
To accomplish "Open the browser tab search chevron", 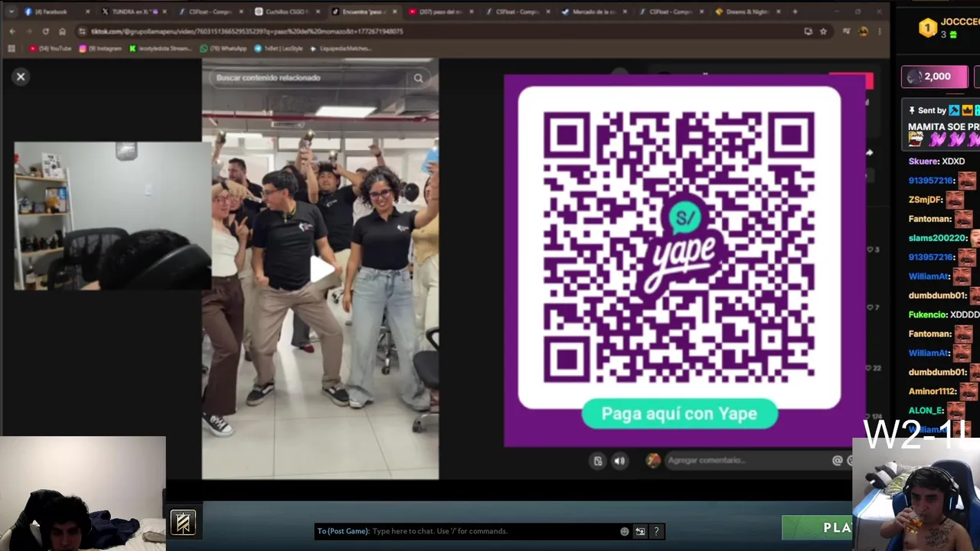I will [x=11, y=11].
